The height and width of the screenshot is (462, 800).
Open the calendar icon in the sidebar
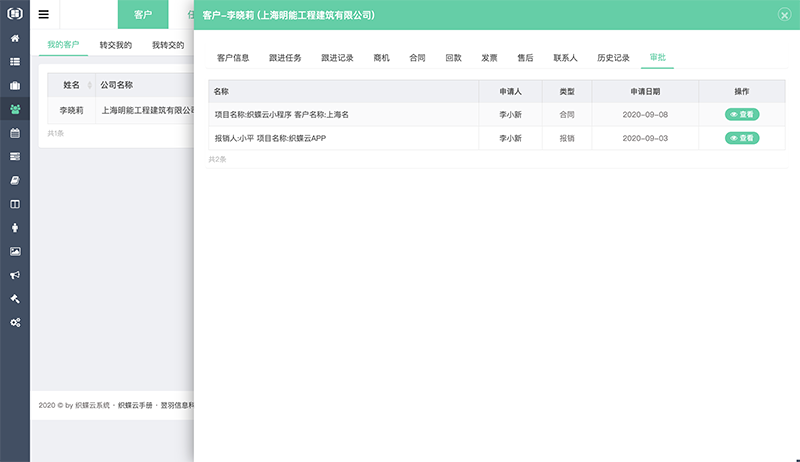pos(15,133)
